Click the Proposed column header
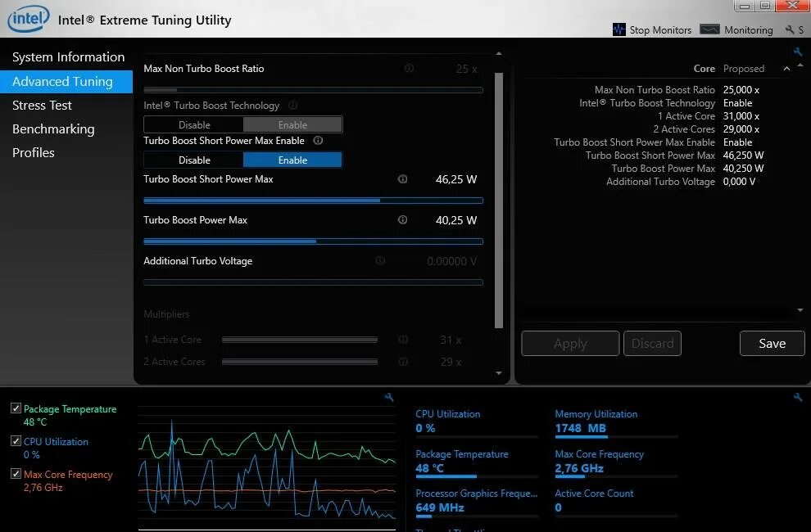Screen dimensions: 811x532 pyautogui.click(x=743, y=68)
